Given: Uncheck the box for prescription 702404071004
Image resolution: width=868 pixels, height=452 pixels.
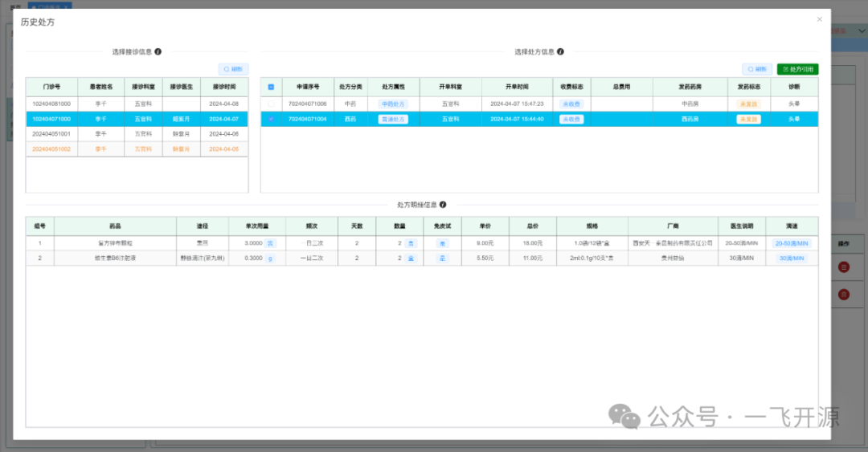Looking at the screenshot, I should click(x=271, y=119).
